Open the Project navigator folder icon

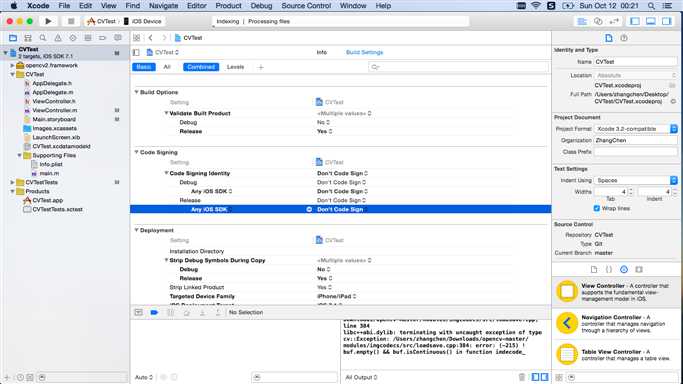pos(13,38)
